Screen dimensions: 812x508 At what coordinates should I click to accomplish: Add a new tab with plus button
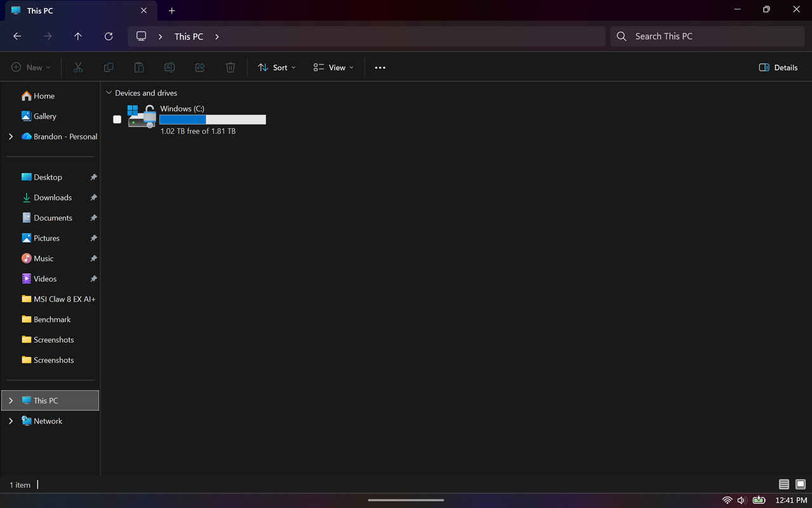point(172,11)
